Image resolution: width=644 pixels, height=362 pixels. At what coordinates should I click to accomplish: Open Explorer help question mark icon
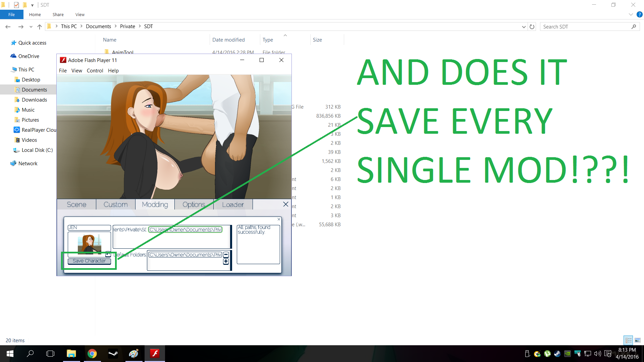tap(640, 15)
